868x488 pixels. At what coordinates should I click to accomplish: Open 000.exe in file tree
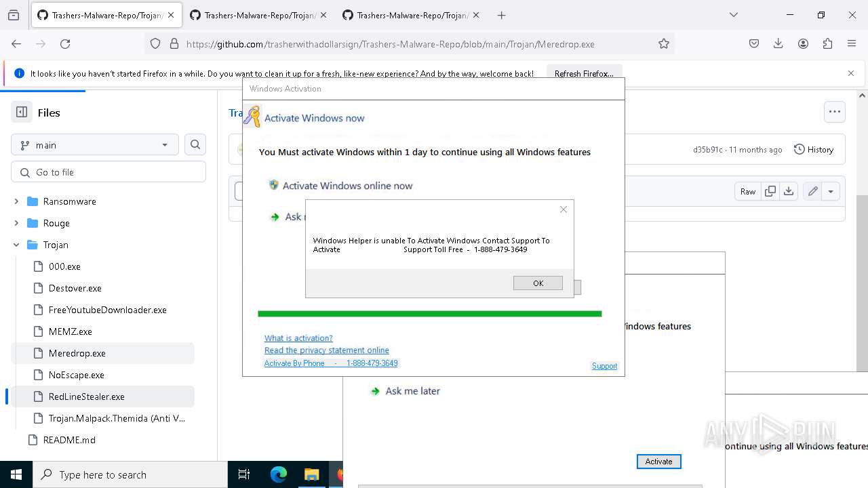pyautogui.click(x=64, y=266)
